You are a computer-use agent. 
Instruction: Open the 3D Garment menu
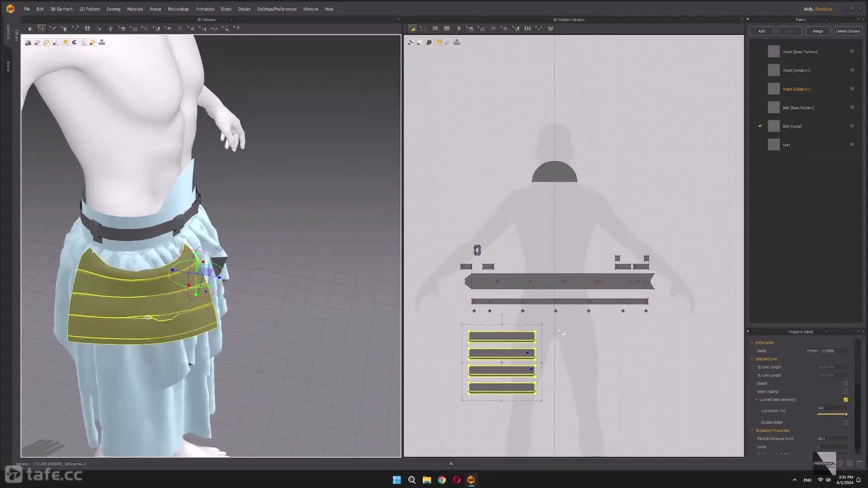61,9
